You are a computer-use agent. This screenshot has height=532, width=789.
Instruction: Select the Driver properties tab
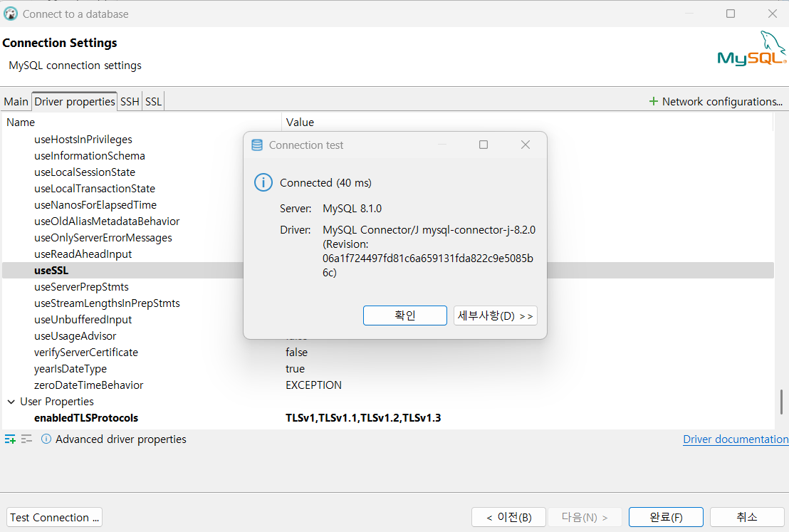pos(75,101)
